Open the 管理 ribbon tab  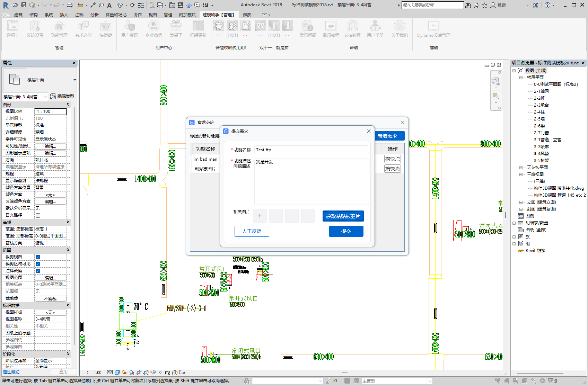pyautogui.click(x=168, y=15)
